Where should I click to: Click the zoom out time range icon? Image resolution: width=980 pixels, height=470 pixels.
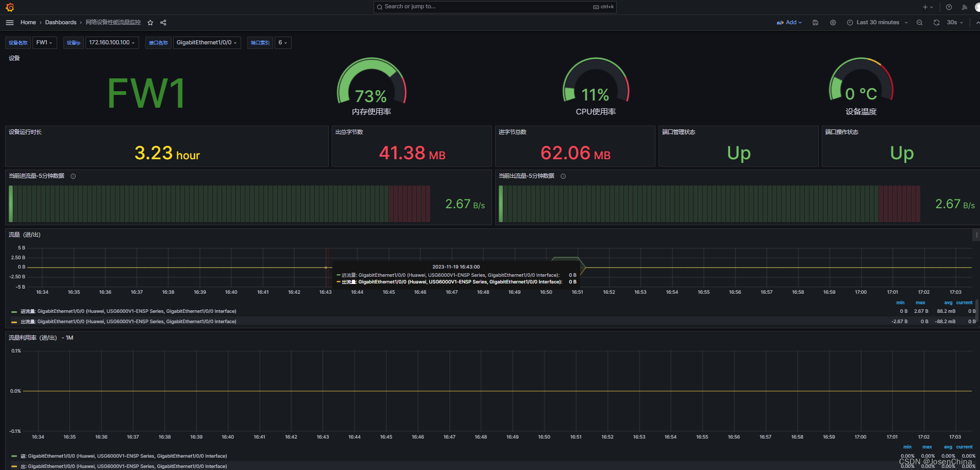(919, 23)
